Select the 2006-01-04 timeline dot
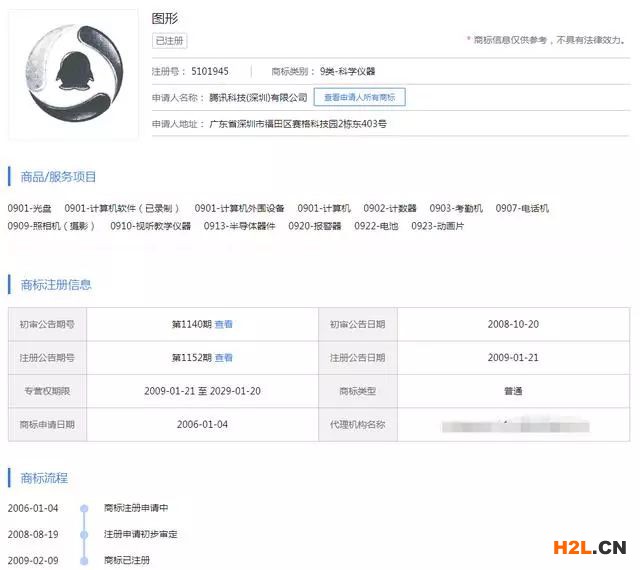The image size is (640, 570). pyautogui.click(x=85, y=507)
